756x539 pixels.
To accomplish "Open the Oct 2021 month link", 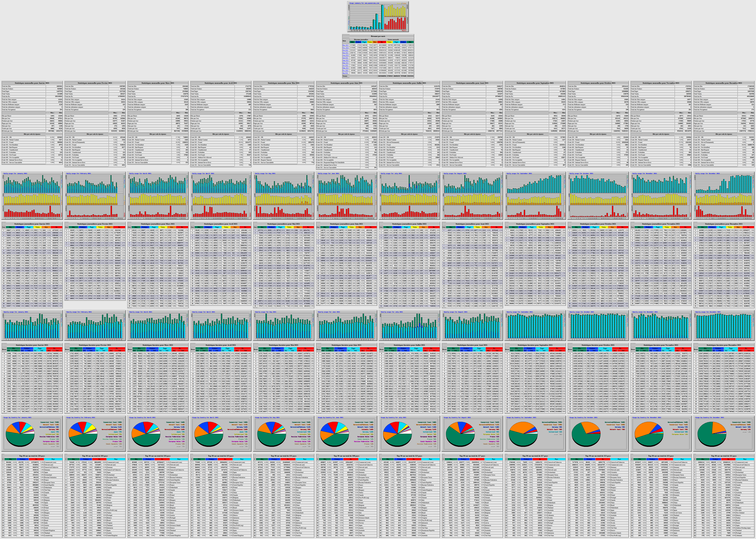I will (345, 50).
